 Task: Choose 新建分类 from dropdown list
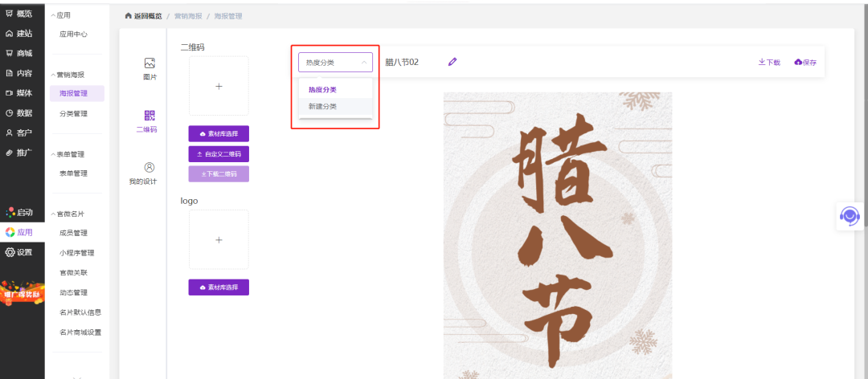click(x=323, y=106)
